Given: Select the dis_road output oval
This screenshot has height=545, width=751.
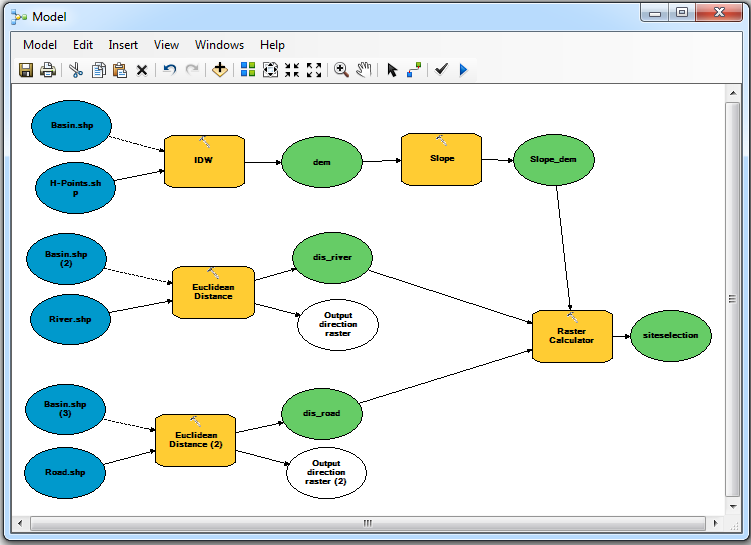Looking at the screenshot, I should 322,414.
